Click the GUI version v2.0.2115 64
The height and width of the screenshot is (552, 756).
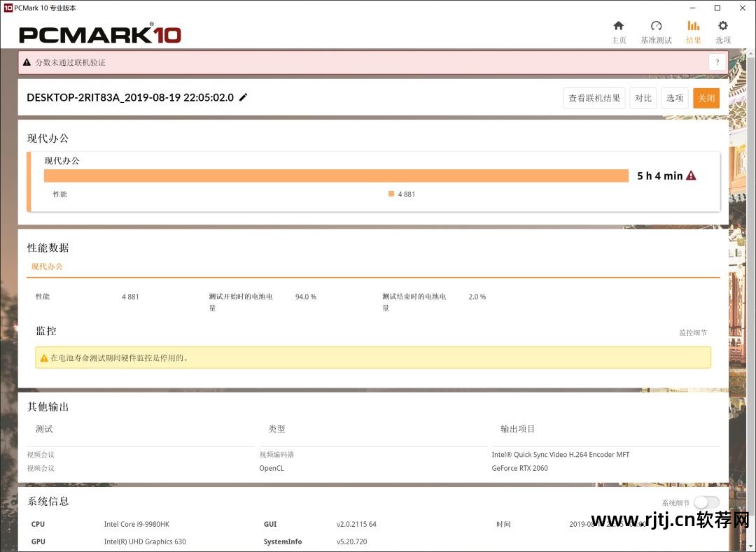pos(356,524)
